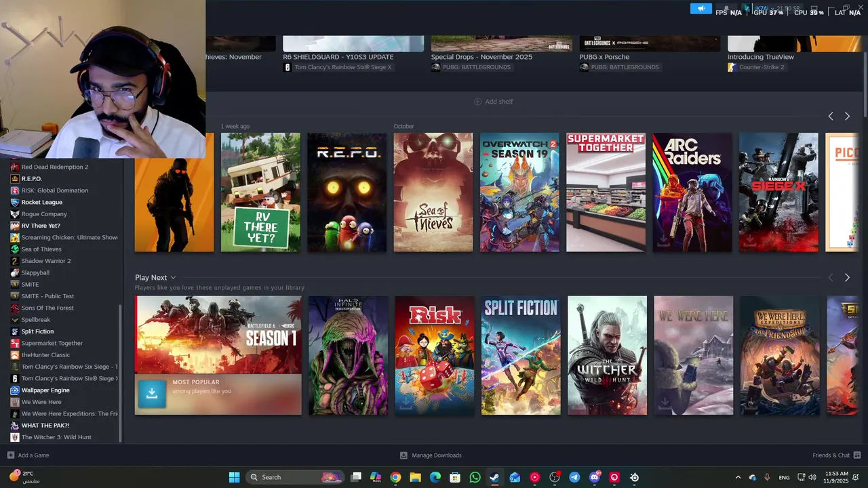
Task: Select R.E.P.O. in the game list
Action: coord(32,179)
